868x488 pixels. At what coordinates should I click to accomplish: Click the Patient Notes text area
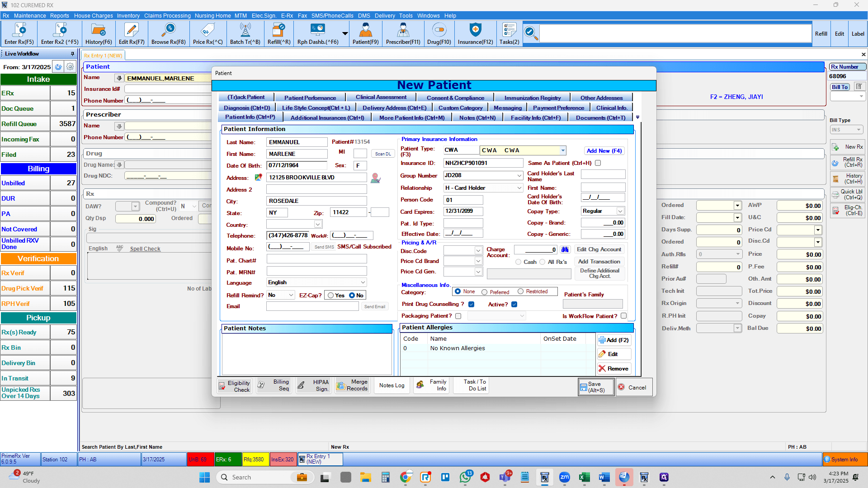(x=307, y=354)
